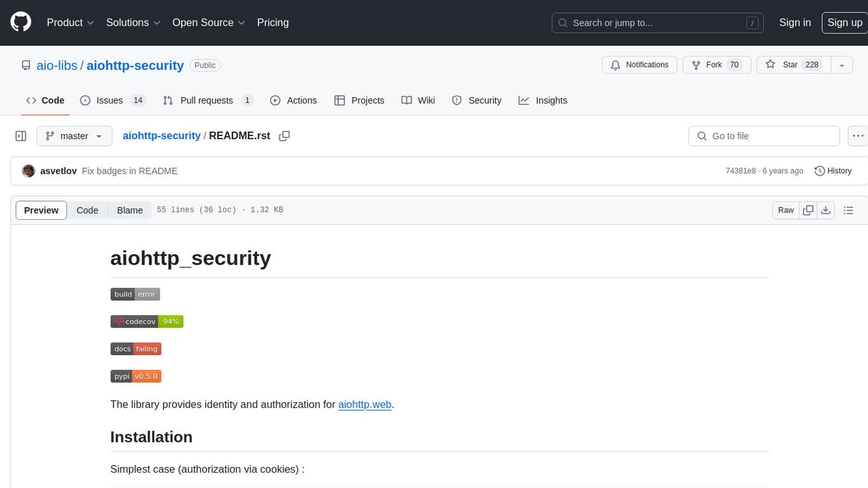Expand the file tree side panel
This screenshot has height=488, width=868.
[20, 136]
